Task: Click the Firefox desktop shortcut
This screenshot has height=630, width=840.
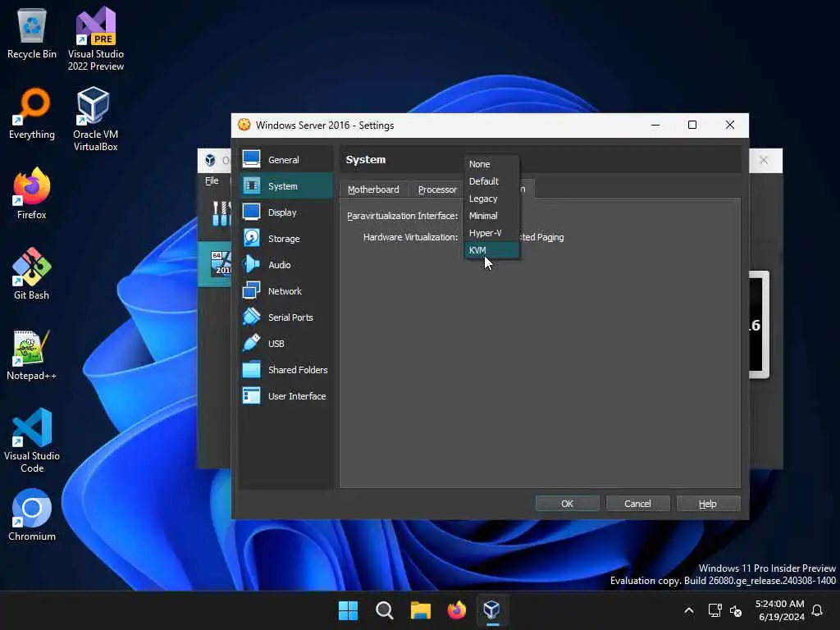Action: click(x=32, y=194)
